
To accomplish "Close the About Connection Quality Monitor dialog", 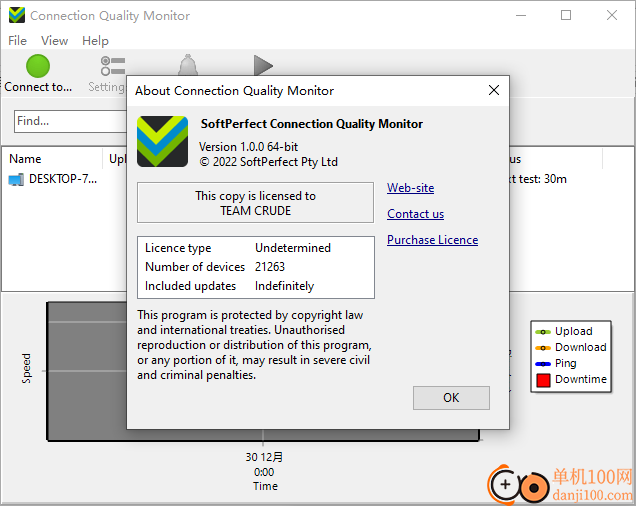I will (x=494, y=90).
